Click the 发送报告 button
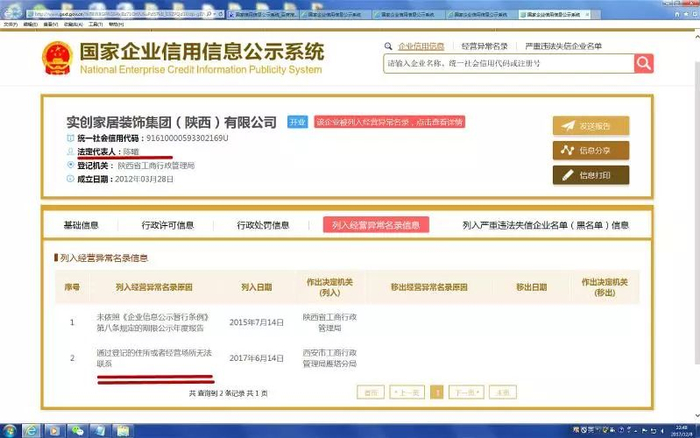700x438 pixels. (x=591, y=126)
